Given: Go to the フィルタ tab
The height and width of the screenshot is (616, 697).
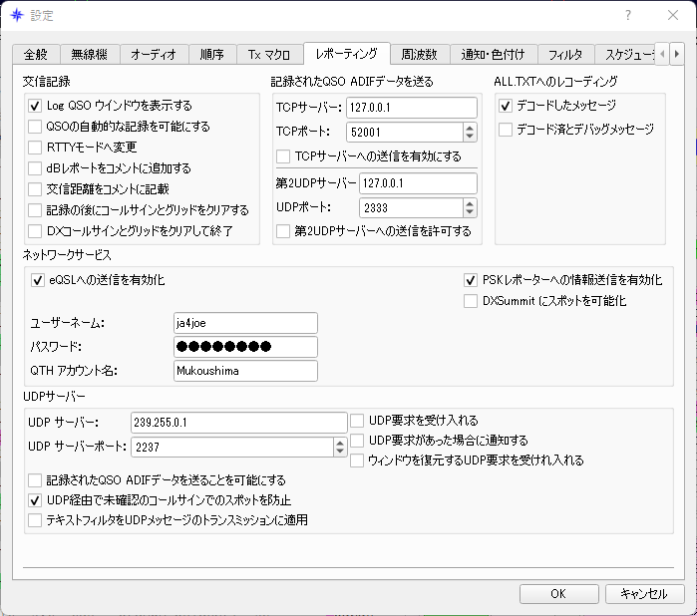Looking at the screenshot, I should (565, 55).
